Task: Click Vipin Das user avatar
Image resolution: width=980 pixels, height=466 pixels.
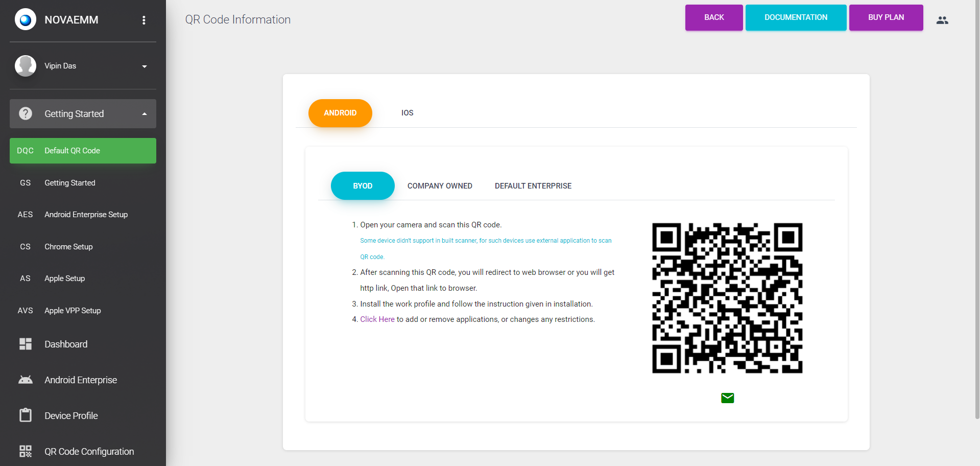Action: click(x=26, y=66)
